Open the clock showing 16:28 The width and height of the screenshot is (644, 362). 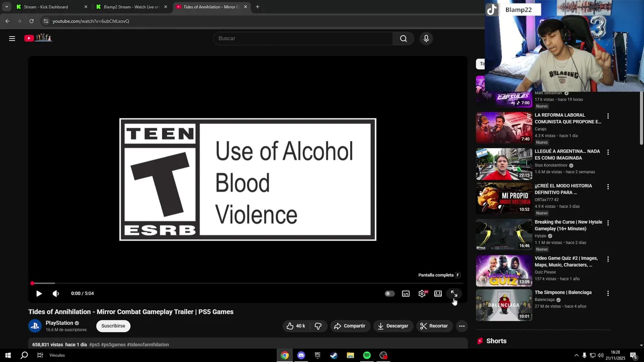click(615, 355)
